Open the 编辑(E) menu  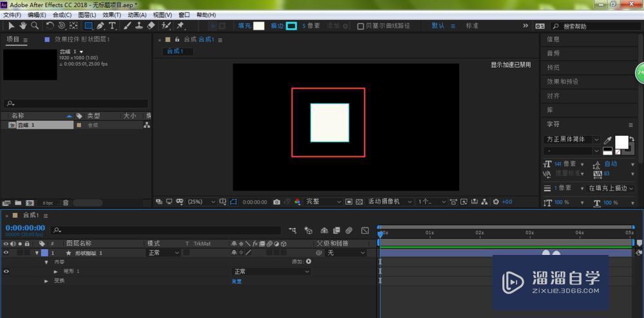(x=37, y=15)
